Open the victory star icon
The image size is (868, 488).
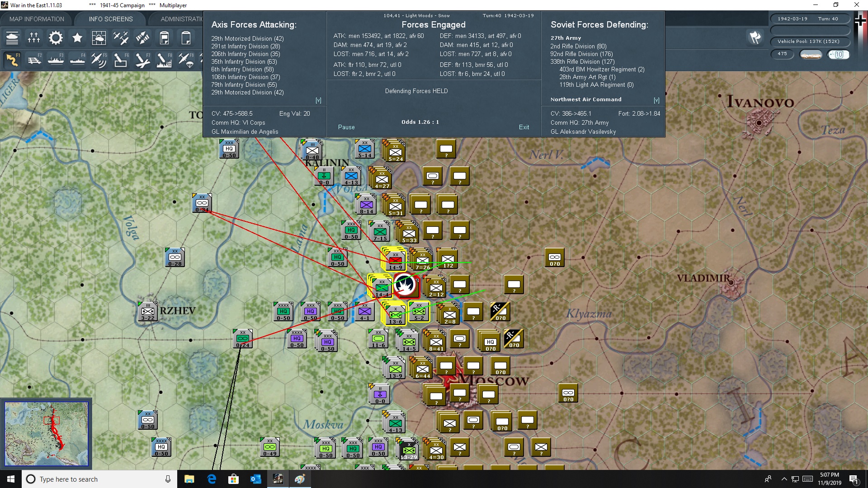[77, 38]
